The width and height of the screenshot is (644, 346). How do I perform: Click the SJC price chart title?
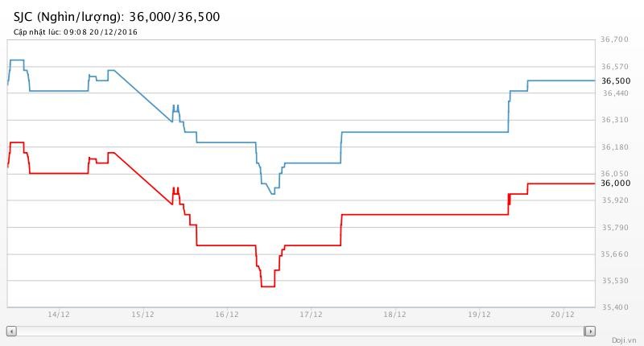click(117, 16)
